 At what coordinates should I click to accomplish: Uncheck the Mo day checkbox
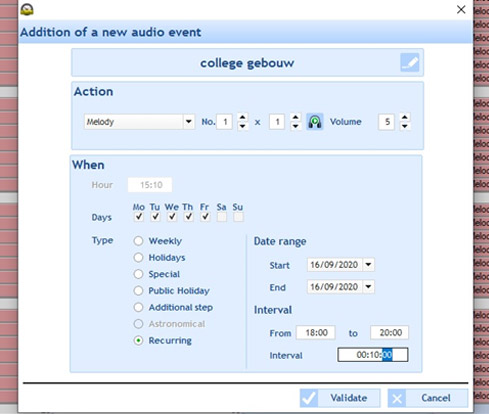139,217
